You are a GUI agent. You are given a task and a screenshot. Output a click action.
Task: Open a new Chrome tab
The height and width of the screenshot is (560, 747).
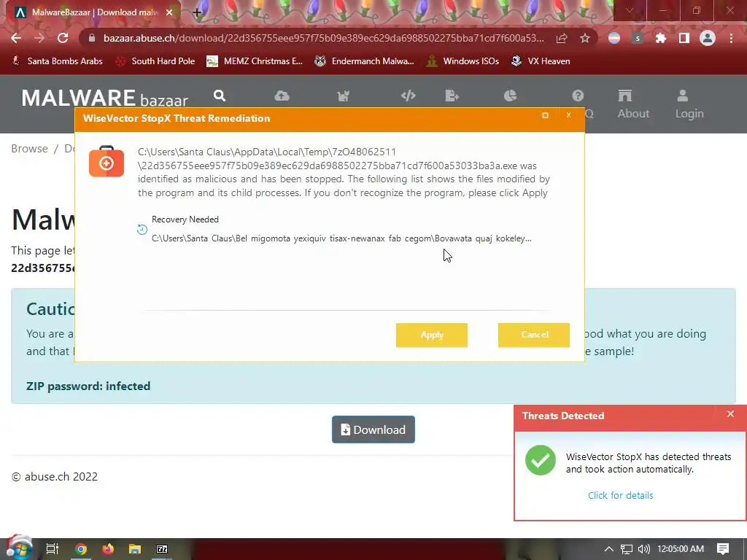coord(197,12)
